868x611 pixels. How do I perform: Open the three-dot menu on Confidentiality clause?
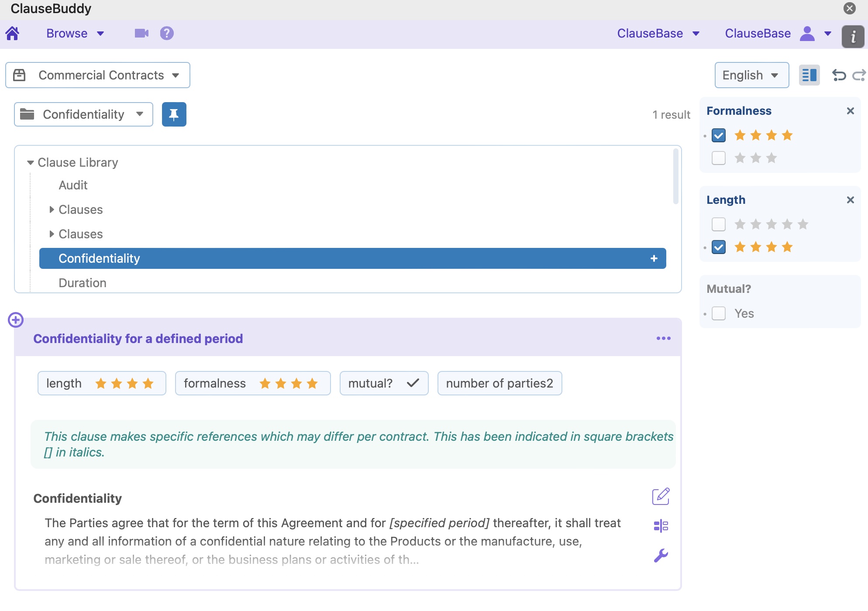(664, 338)
